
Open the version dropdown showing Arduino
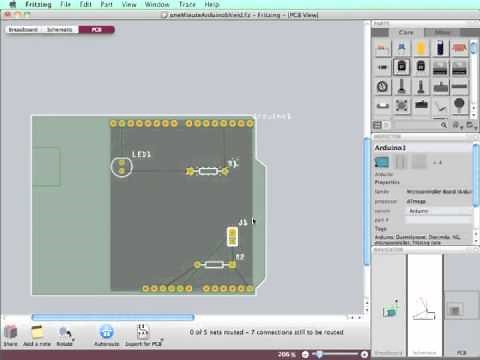(438, 211)
